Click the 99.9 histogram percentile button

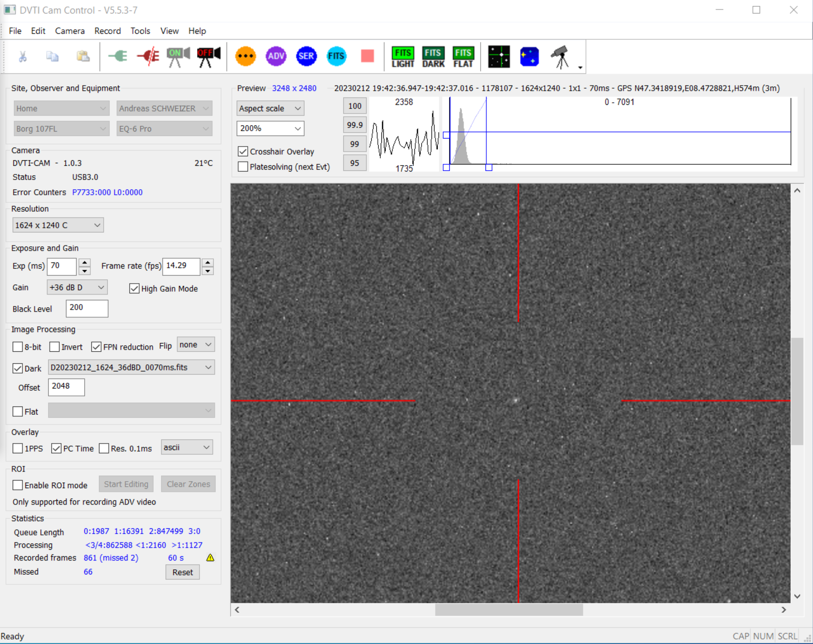pos(354,125)
